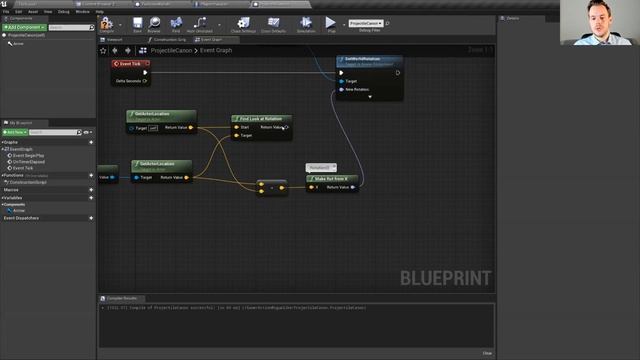This screenshot has width=640, height=360.
Task: Open the View menu
Action: (48, 12)
